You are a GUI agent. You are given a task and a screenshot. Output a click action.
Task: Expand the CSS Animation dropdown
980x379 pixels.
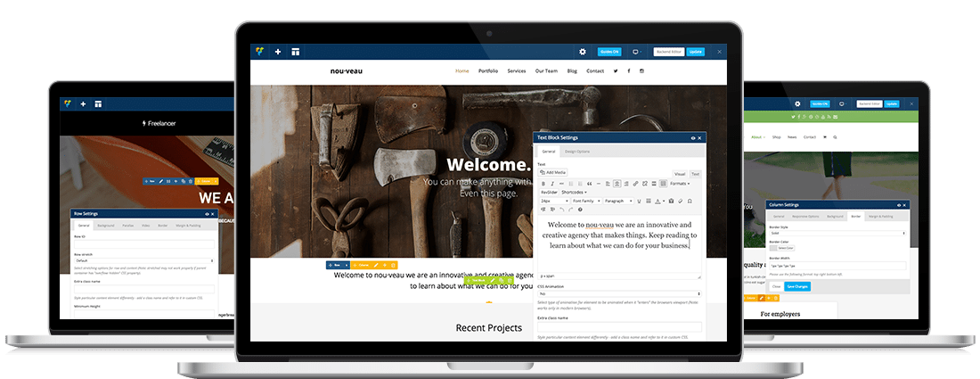(618, 293)
